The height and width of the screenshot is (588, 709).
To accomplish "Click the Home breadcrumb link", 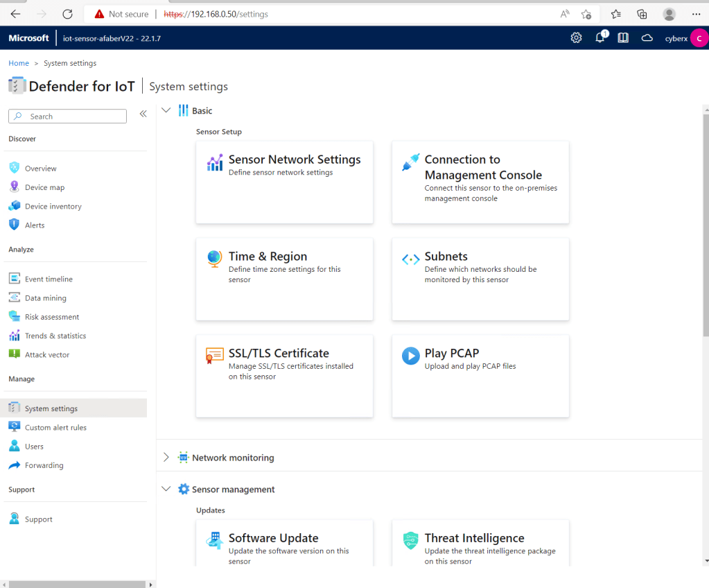I will [x=19, y=63].
